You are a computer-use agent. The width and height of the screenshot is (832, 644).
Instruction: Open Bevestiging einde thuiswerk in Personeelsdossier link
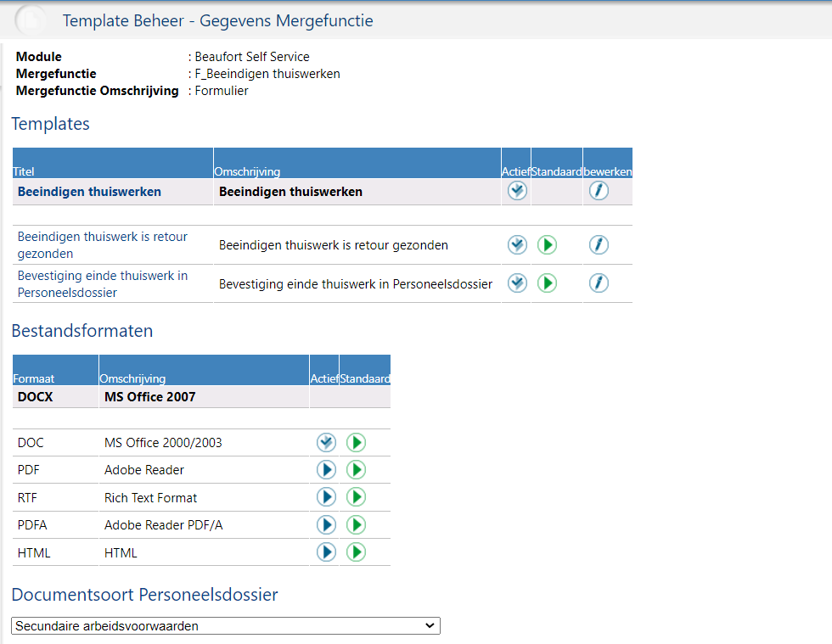pyautogui.click(x=103, y=283)
